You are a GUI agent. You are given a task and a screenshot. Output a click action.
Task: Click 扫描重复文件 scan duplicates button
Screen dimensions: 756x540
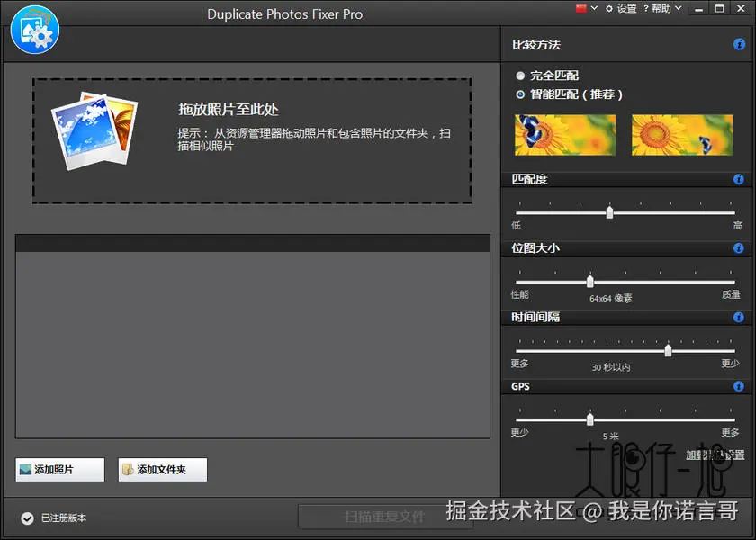click(385, 517)
